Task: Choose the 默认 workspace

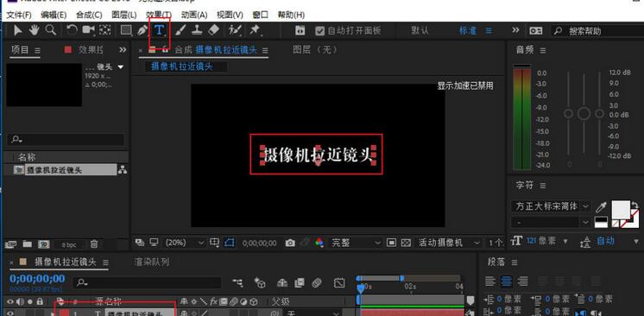Action: pyautogui.click(x=420, y=30)
